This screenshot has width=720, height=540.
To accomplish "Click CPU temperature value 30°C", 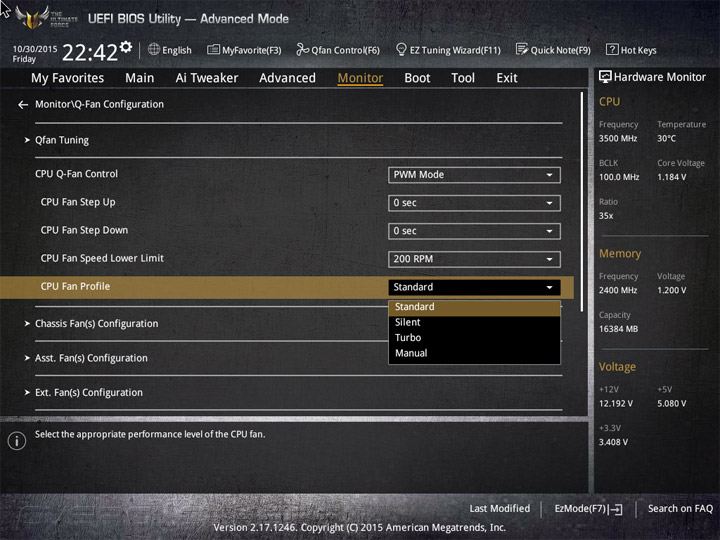I will (x=666, y=139).
